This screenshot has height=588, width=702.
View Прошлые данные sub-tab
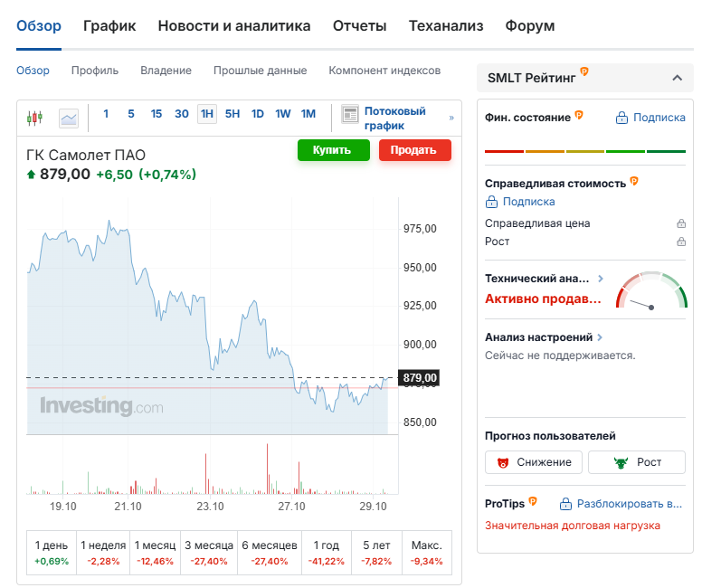(x=261, y=71)
